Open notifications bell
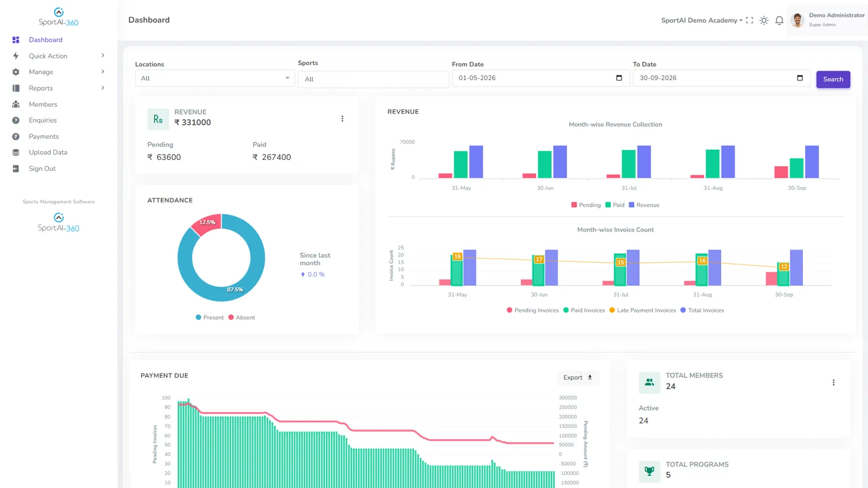 779,21
